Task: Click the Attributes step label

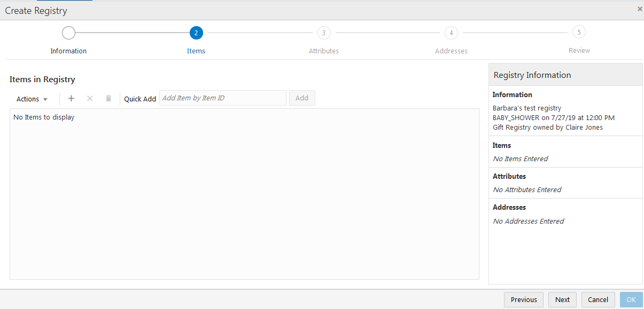Action: tap(324, 51)
